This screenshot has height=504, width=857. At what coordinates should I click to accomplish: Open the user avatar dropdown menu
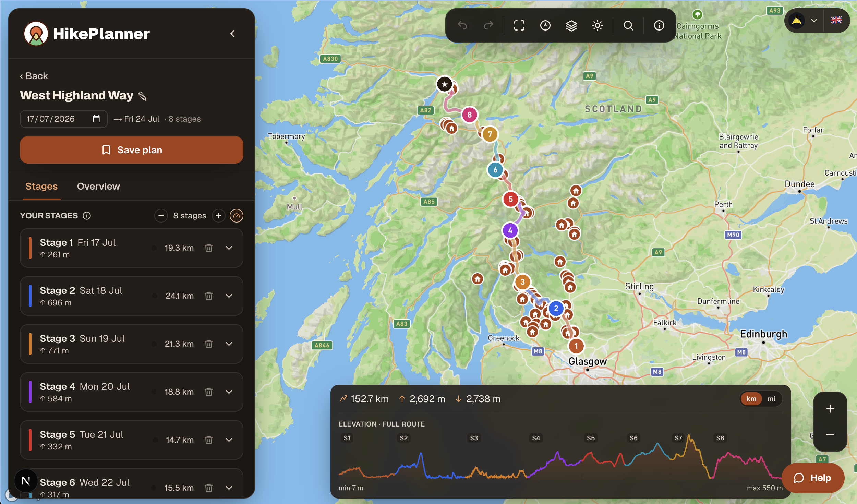804,21
